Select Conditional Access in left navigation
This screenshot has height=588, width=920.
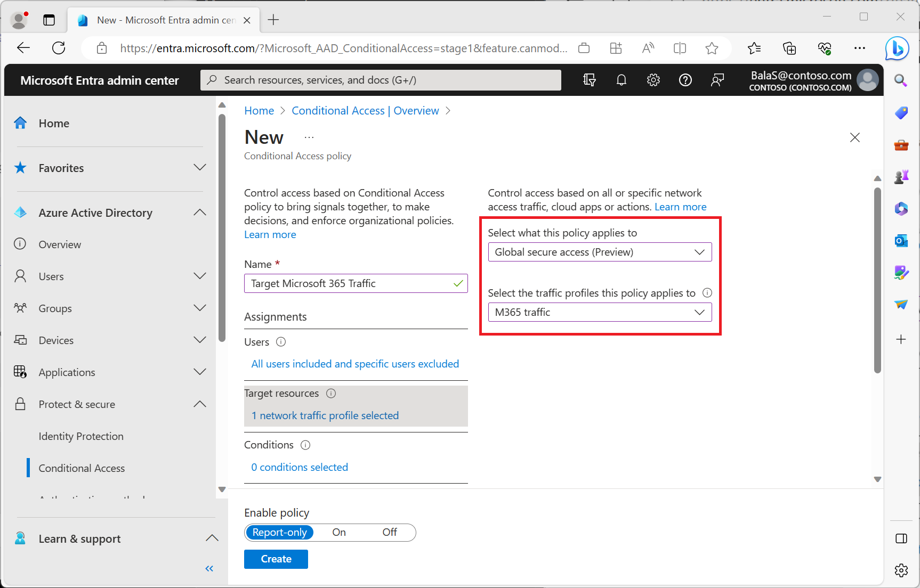pos(82,468)
